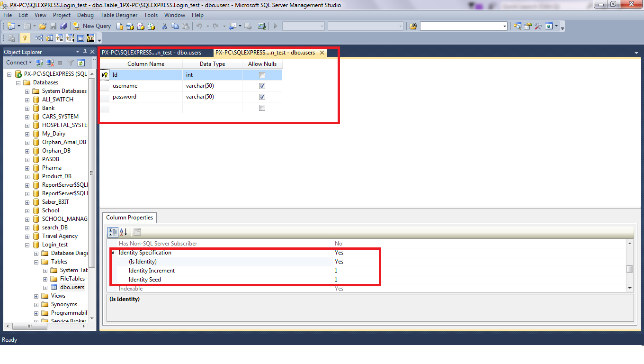The width and height of the screenshot is (644, 364).
Task: Expand the dbo.users table node
Action: [x=45, y=287]
